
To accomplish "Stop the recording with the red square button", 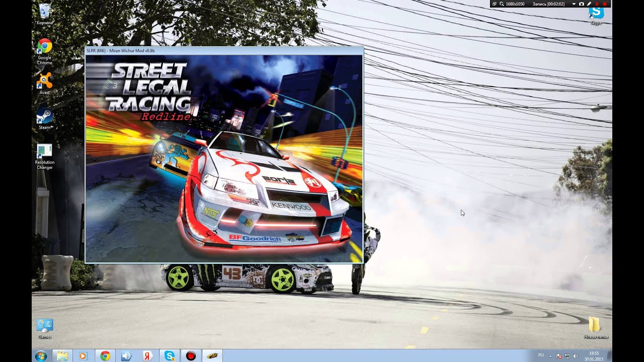I will click(605, 4).
